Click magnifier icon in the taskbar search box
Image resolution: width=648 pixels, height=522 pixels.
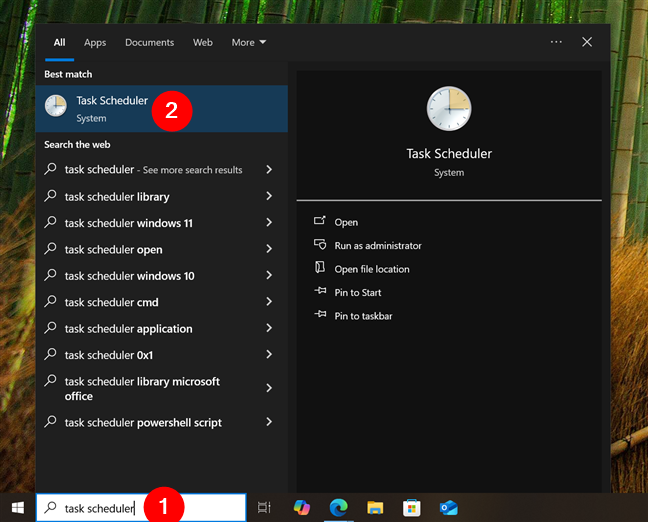[x=50, y=507]
